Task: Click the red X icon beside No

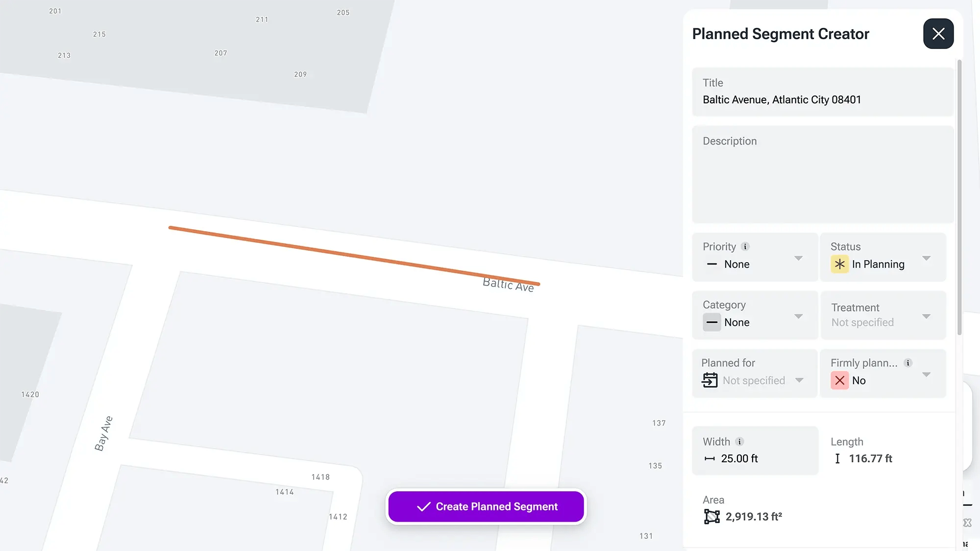Action: tap(839, 381)
